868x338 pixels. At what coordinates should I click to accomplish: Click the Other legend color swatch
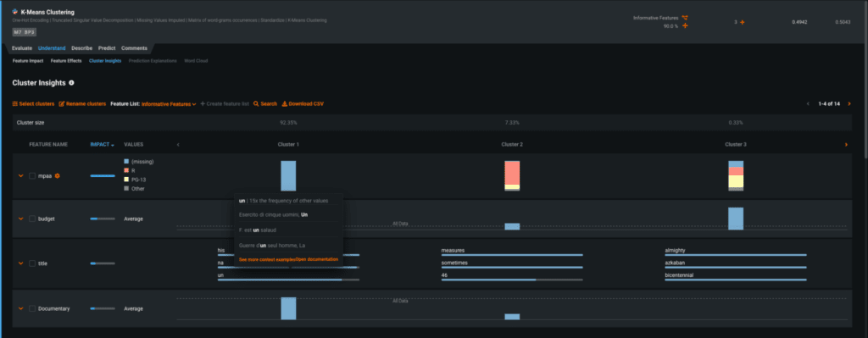tap(126, 189)
